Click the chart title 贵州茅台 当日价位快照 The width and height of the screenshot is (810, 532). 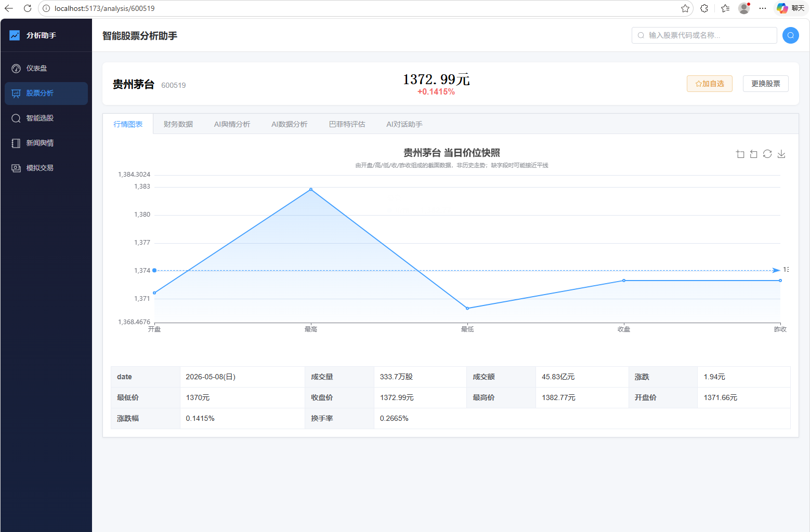tap(452, 153)
